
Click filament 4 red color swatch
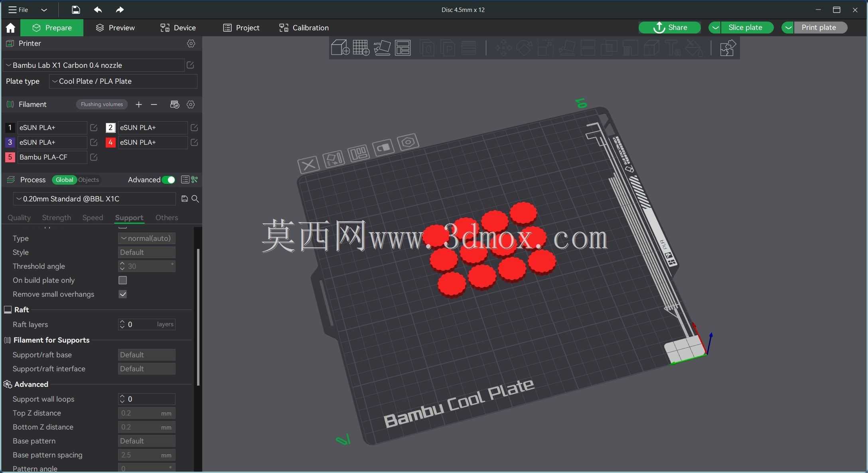coord(110,142)
